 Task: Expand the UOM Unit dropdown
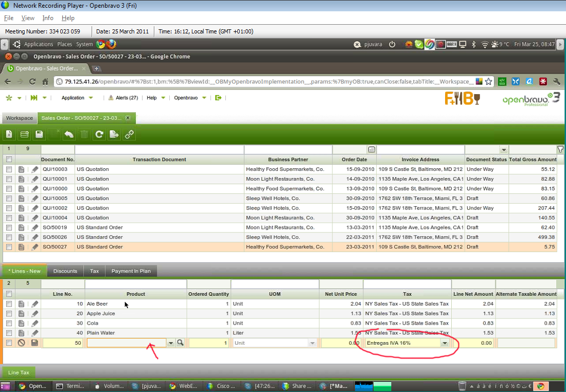click(x=313, y=343)
